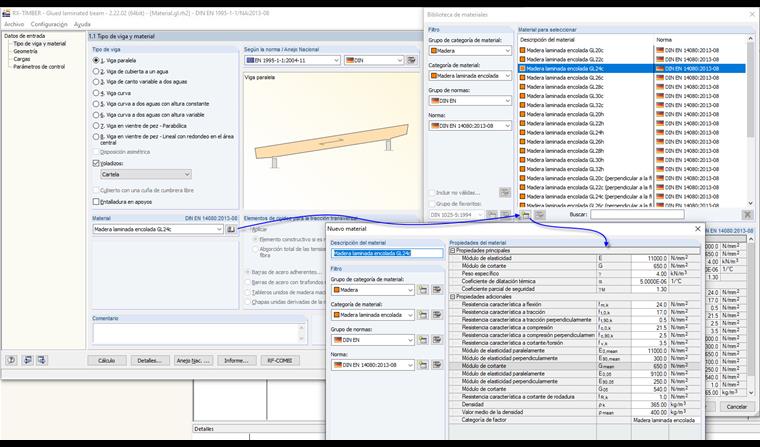This screenshot has width=760, height=447.
Task: Click icon beside 'Incluir no válidas' checkbox
Action: click(x=505, y=192)
